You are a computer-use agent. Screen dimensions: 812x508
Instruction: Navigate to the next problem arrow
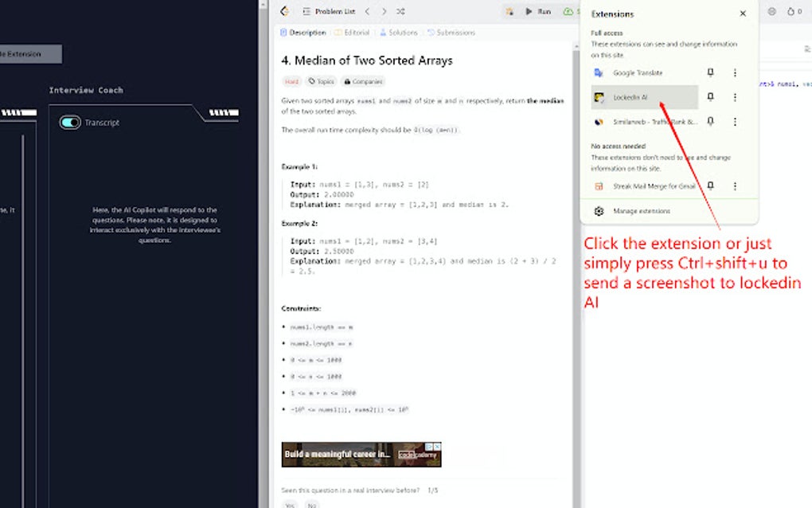[x=384, y=11]
